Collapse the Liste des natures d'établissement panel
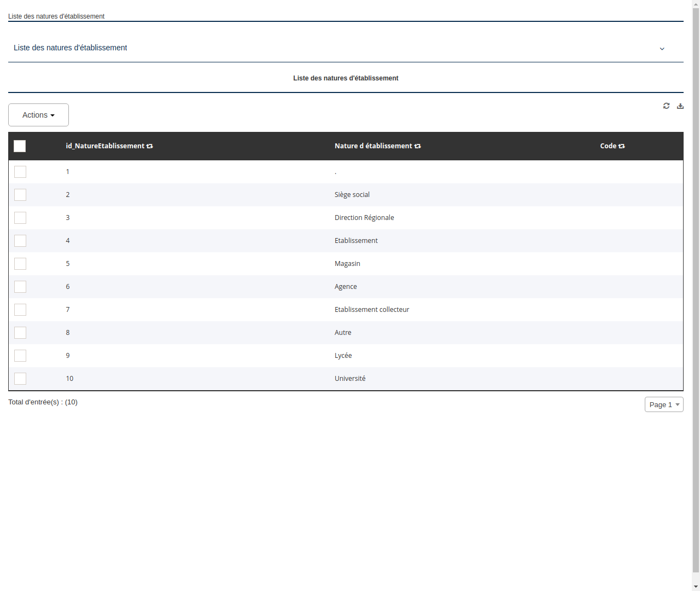 [x=662, y=48]
